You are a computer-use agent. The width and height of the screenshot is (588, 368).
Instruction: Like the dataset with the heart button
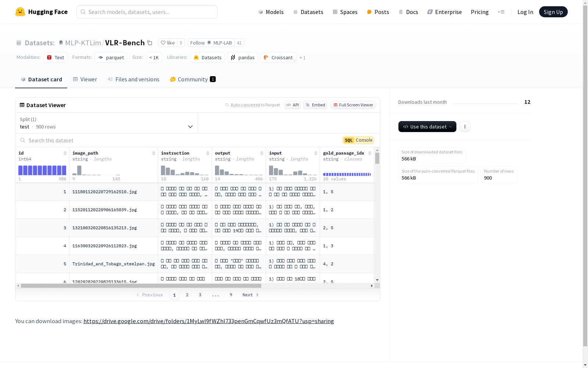(x=168, y=43)
